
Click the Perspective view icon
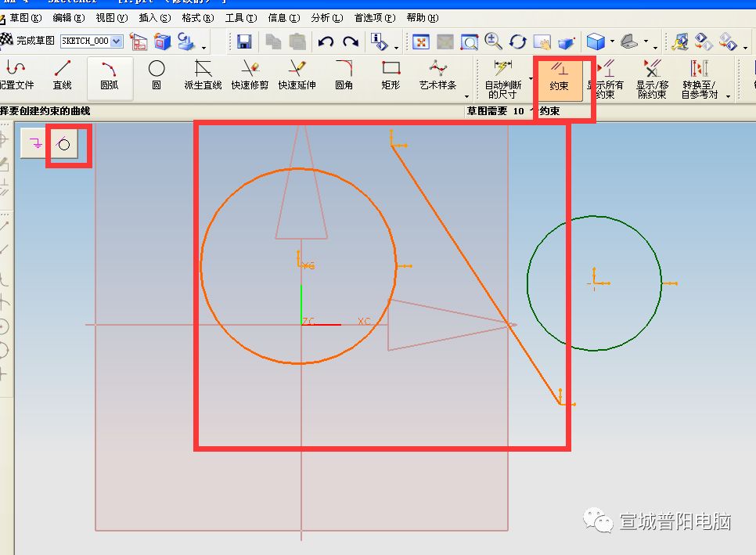pos(567,42)
